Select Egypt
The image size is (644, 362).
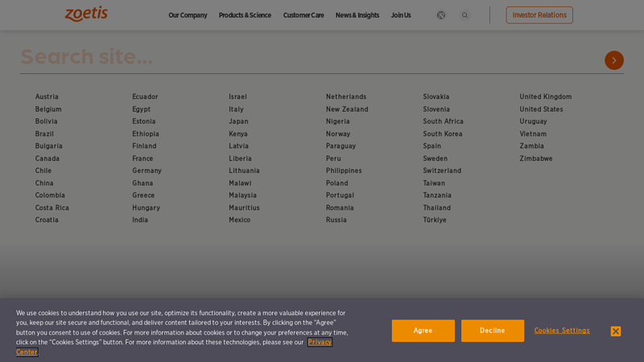(x=141, y=109)
